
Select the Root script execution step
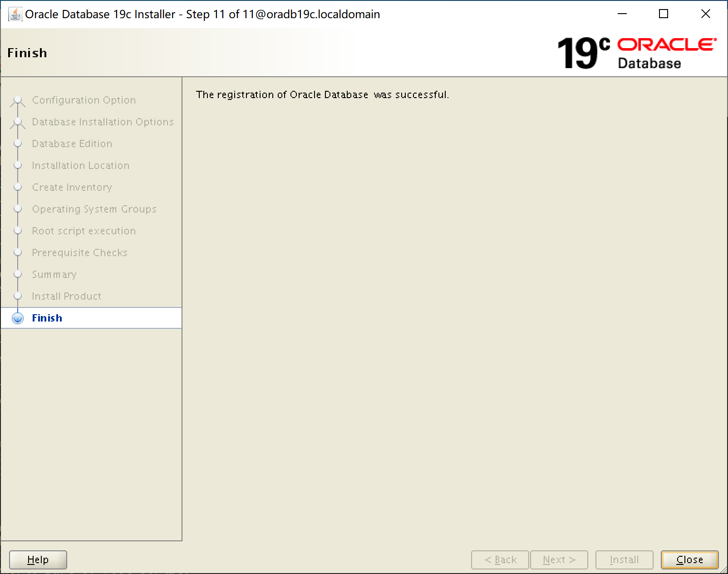click(x=84, y=231)
